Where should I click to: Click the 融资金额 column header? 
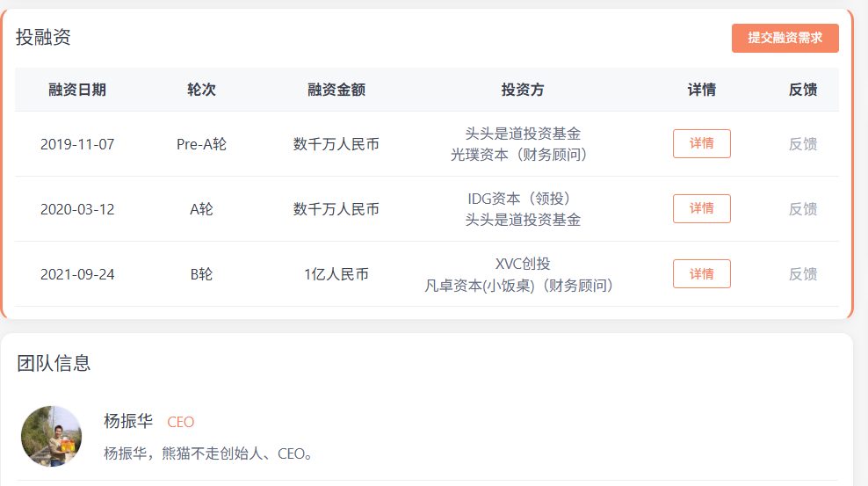pos(336,90)
